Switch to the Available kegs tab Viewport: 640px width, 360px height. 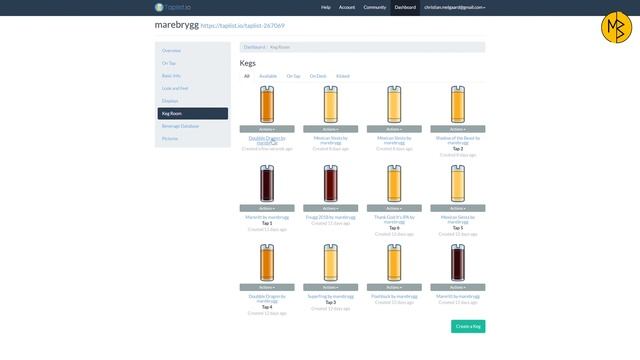pos(268,76)
